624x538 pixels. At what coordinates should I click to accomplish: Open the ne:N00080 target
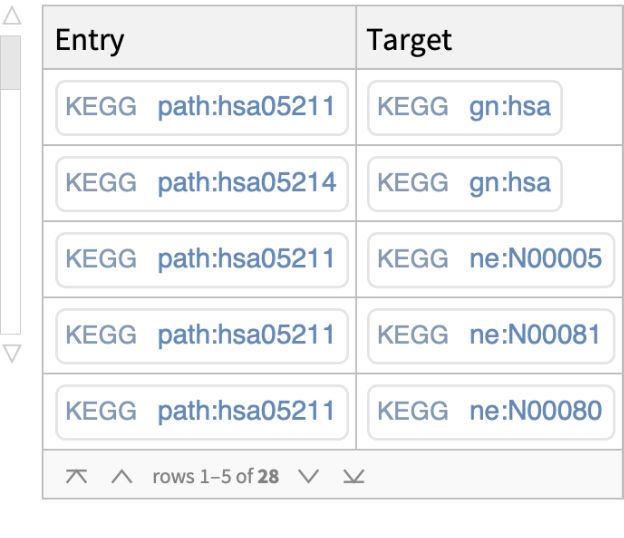coord(490,411)
